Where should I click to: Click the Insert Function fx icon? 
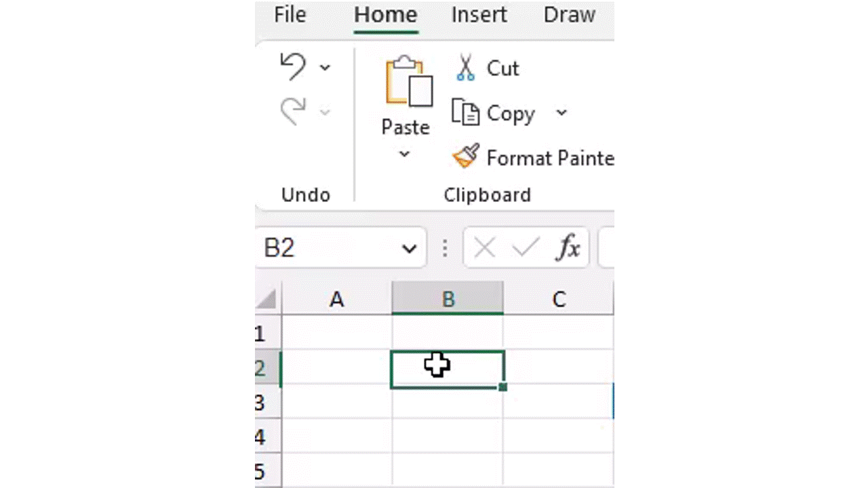tap(568, 248)
